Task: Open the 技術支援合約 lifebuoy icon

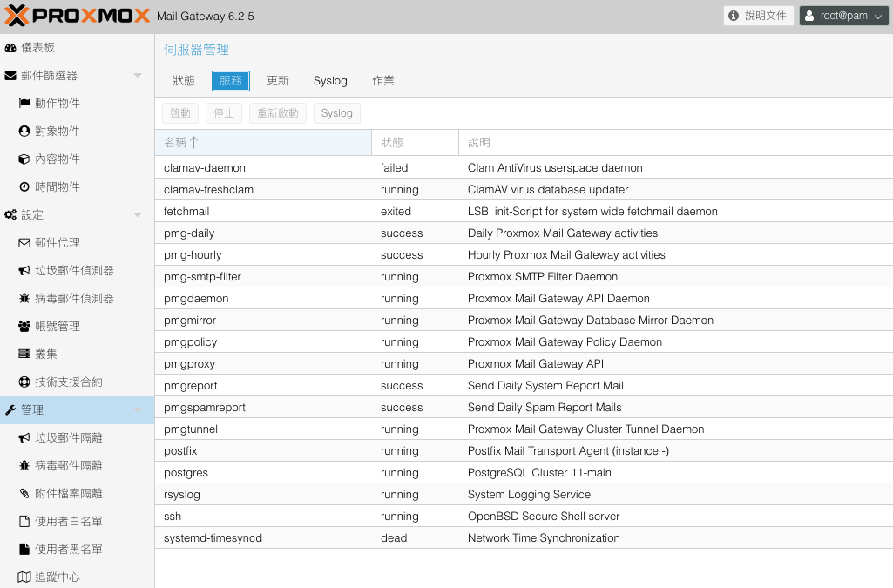Action: point(24,382)
